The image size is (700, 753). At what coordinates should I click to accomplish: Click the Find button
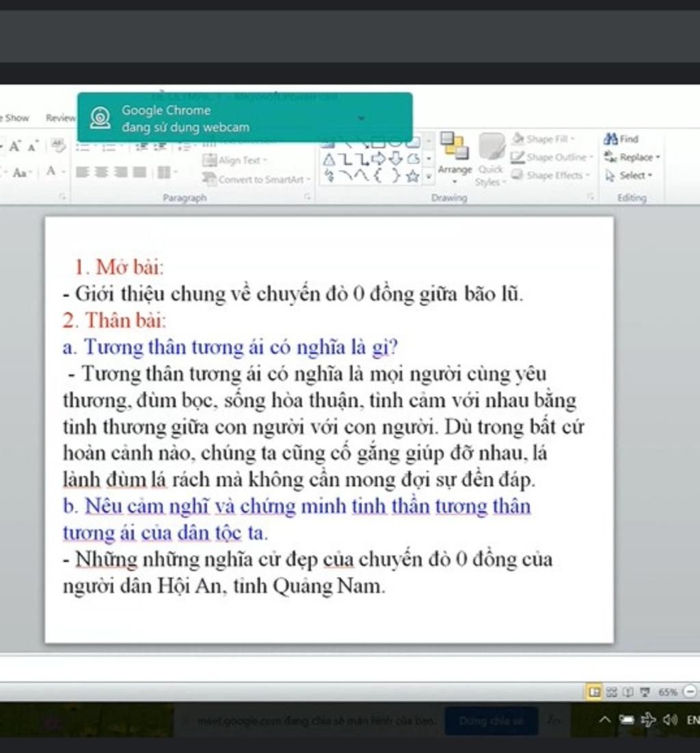pos(621,139)
